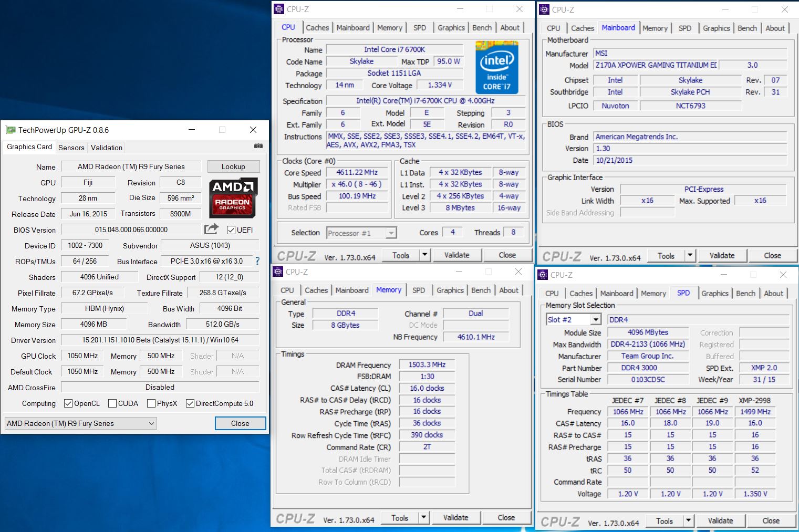Viewport: 799px width, 532px height.
Task: Open Graphics tab in the Memory window
Action: point(450,290)
